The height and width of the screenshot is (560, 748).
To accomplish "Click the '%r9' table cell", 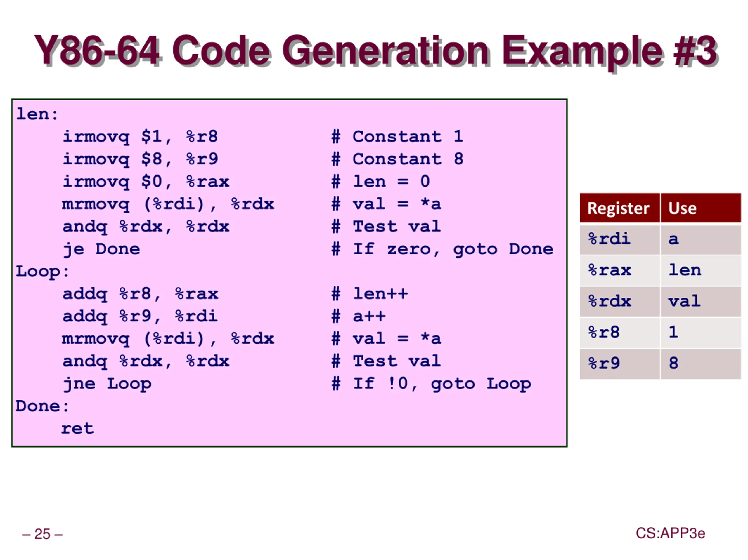I will (620, 364).
